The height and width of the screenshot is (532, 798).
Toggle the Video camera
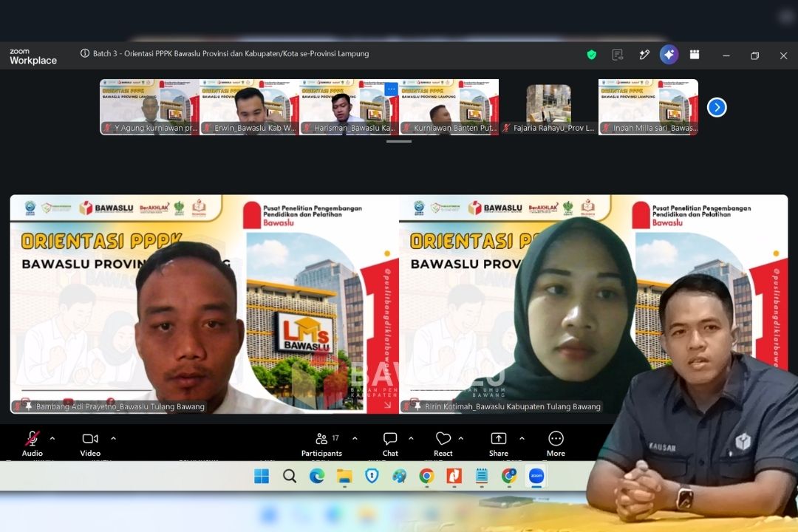coord(90,444)
